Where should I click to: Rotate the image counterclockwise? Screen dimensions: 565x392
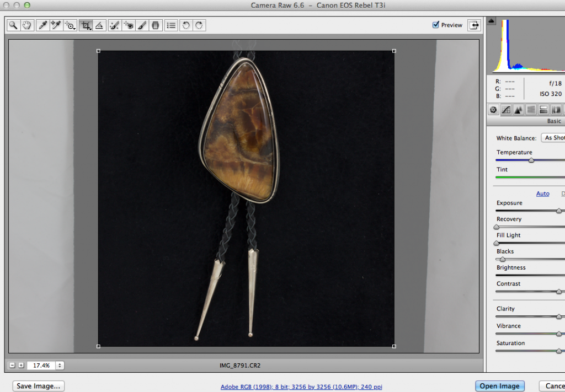pos(186,25)
